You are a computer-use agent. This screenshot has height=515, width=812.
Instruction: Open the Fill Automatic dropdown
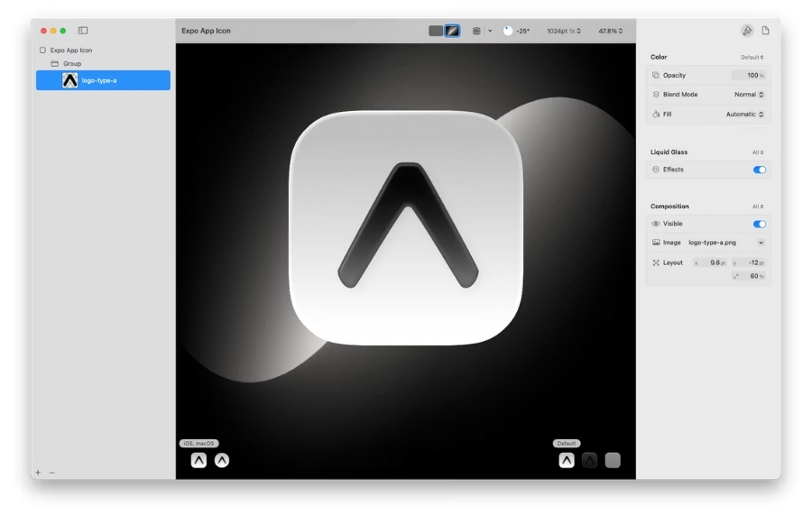coord(744,115)
